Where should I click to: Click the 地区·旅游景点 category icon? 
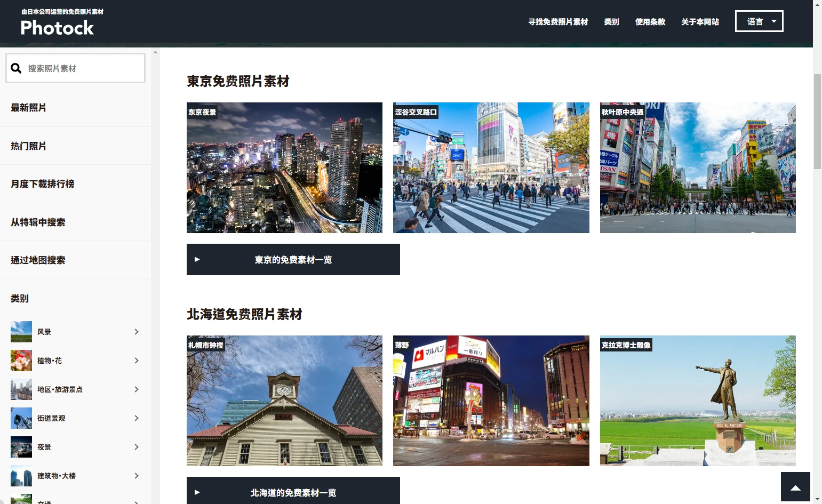(x=21, y=389)
